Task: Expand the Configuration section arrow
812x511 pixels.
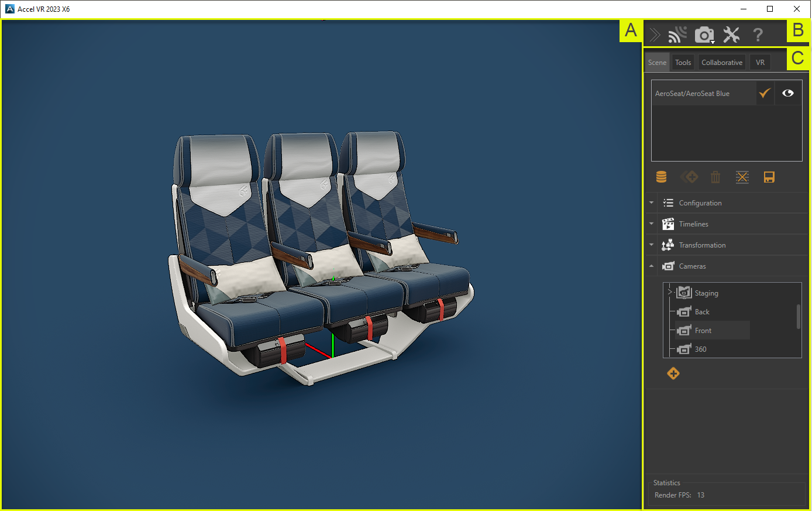Action: 652,203
